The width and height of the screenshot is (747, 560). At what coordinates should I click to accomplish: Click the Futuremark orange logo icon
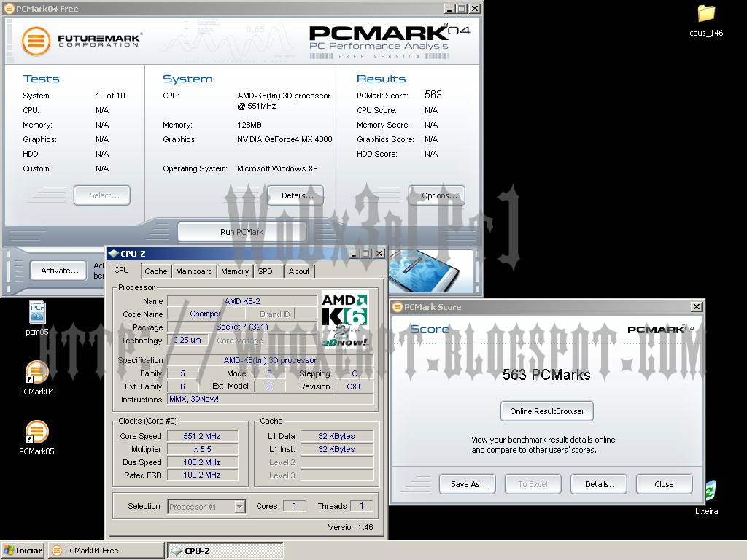click(x=36, y=41)
